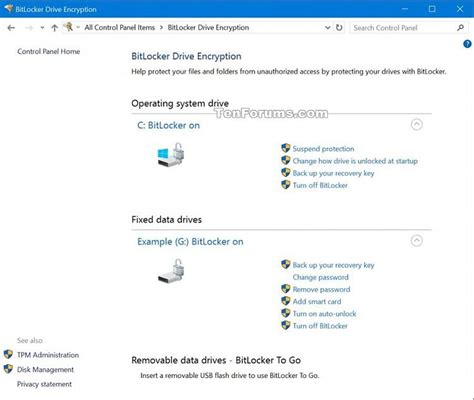Maximize the BitLocker Drive Encryption window
This screenshot has width=474, height=400.
(x=432, y=9)
